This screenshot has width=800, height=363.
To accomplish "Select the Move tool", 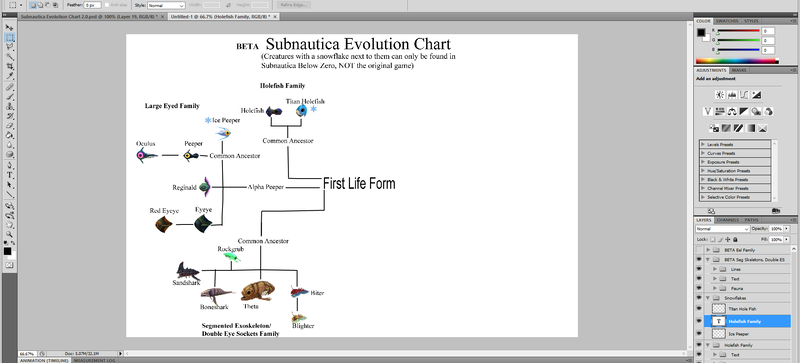I will (10, 28).
